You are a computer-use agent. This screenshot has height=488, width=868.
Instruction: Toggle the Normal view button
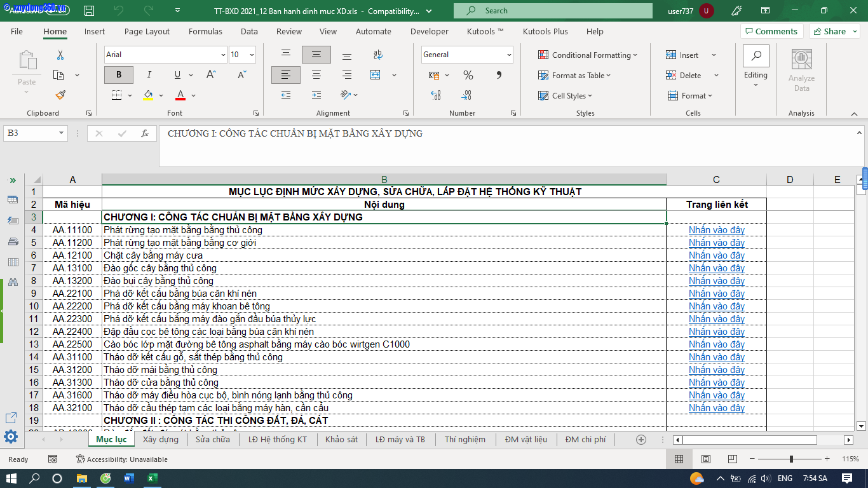coord(679,459)
